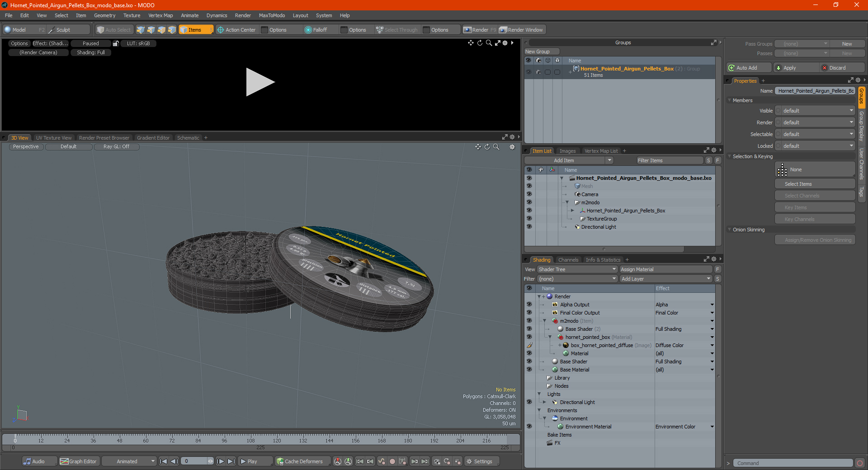Viewport: 868px width, 470px height.
Task: Go to first frame icon
Action: coord(164,461)
